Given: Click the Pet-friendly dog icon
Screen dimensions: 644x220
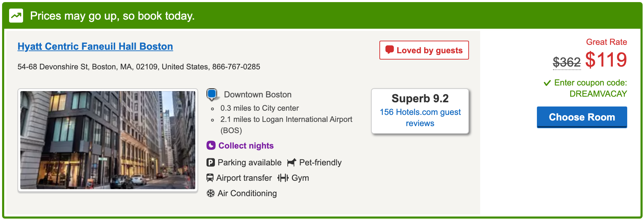Looking at the screenshot, I should click(291, 163).
